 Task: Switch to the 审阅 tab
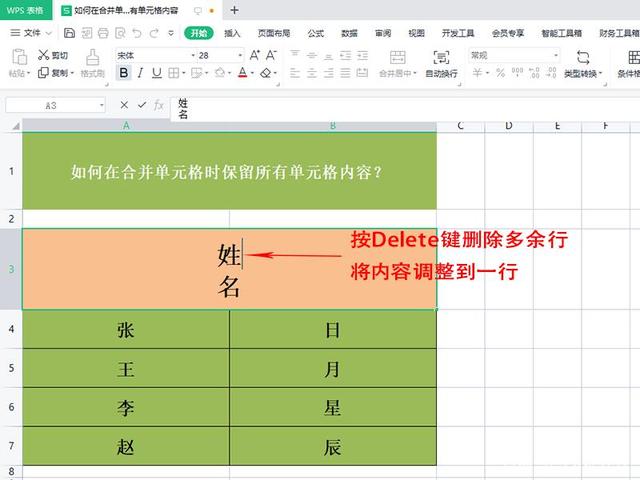pos(383,33)
